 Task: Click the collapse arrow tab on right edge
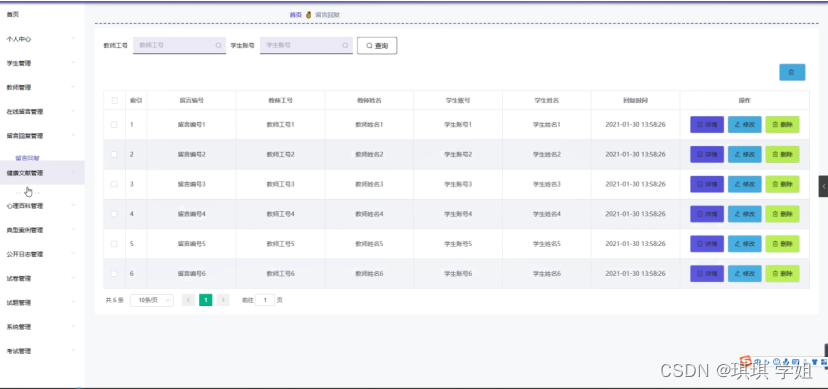823,186
